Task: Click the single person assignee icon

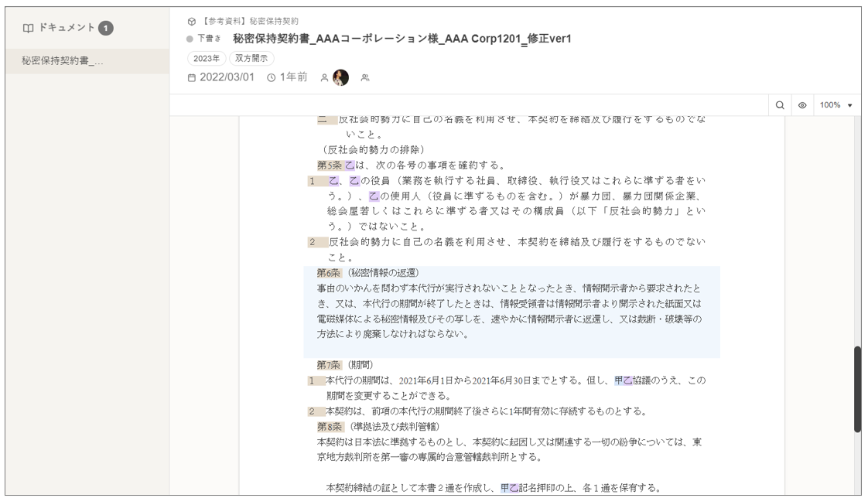Action: (324, 77)
